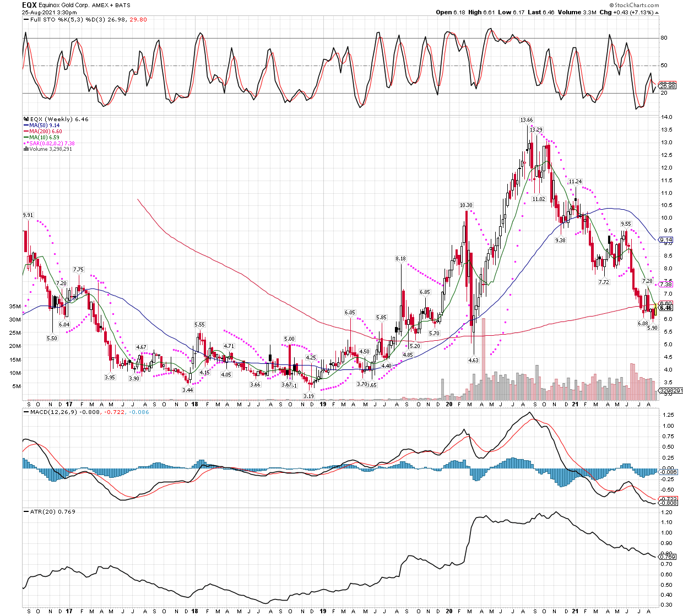Click the 3.95 low annotation
The width and height of the screenshot is (683, 616).
(110, 378)
